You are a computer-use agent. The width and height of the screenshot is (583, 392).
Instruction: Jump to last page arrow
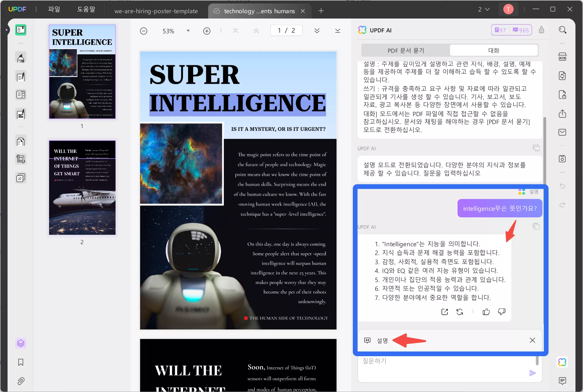pyautogui.click(x=338, y=31)
